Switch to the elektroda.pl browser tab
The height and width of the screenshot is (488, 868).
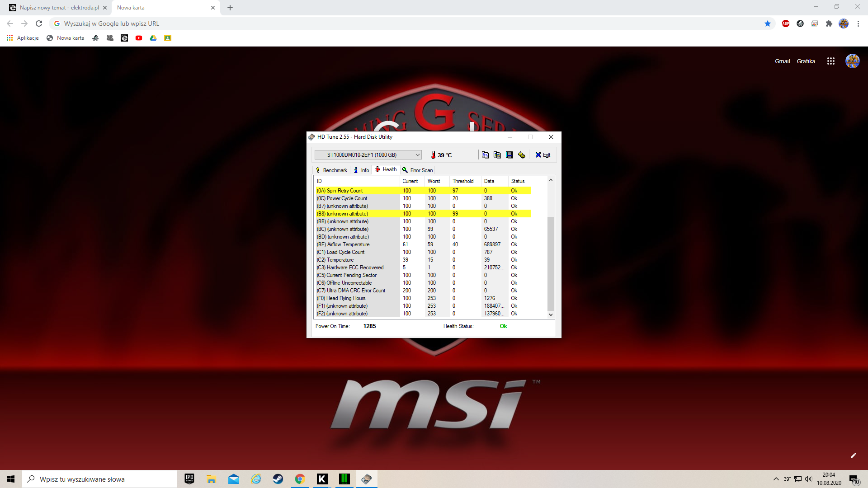59,8
